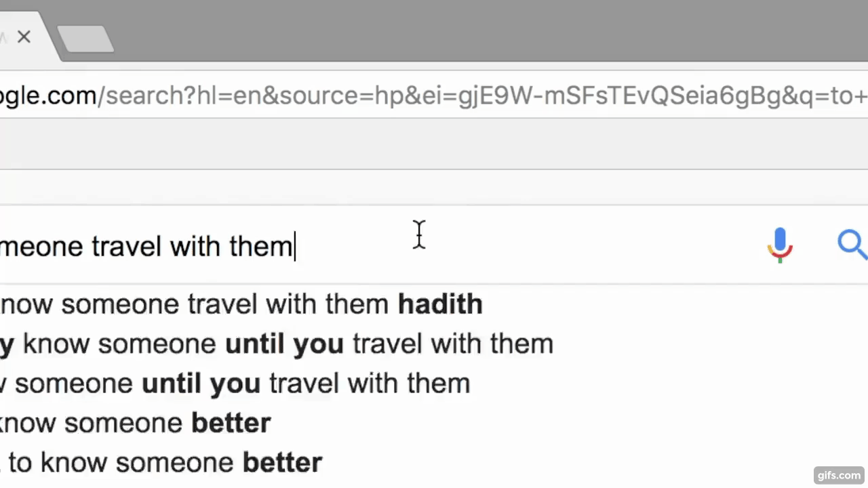Choose the last suggestion "to know someone better"
This screenshot has width=868, height=488.
point(163,463)
